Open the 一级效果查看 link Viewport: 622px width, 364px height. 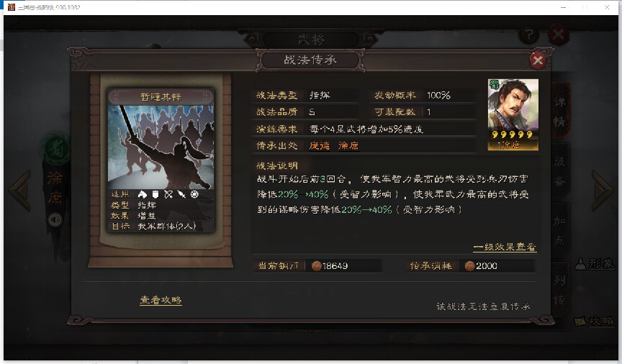(x=505, y=247)
